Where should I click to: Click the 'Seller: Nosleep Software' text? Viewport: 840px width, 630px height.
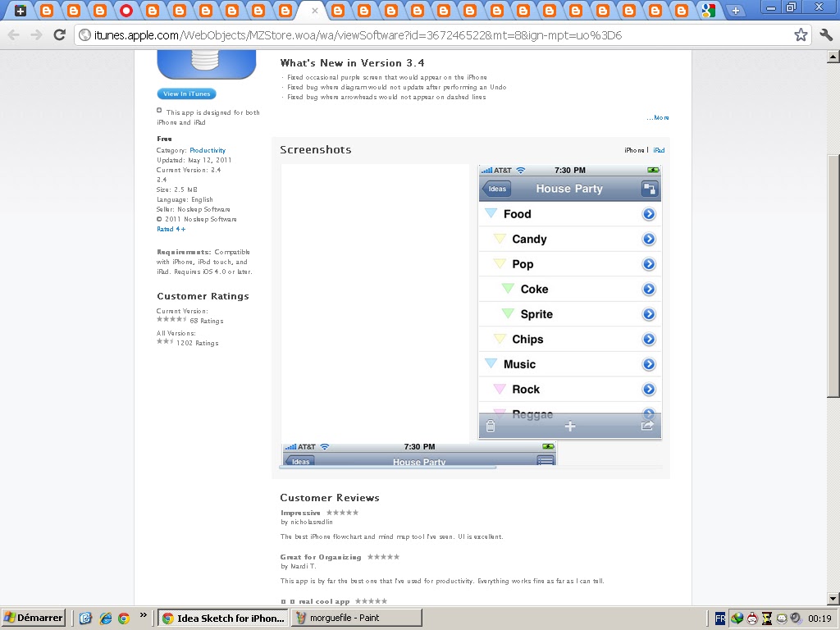(x=194, y=209)
